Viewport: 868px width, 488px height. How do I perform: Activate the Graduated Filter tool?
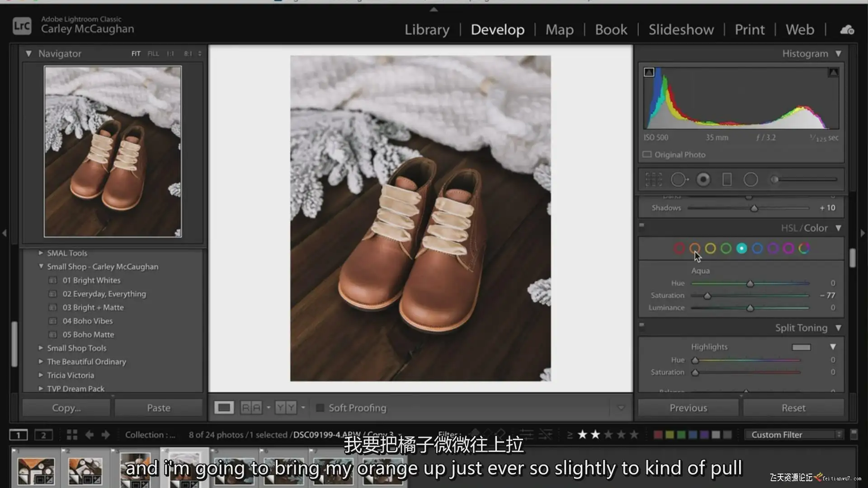[727, 179]
